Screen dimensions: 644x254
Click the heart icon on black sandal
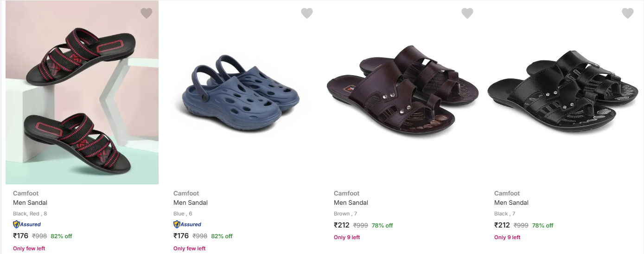click(x=628, y=13)
